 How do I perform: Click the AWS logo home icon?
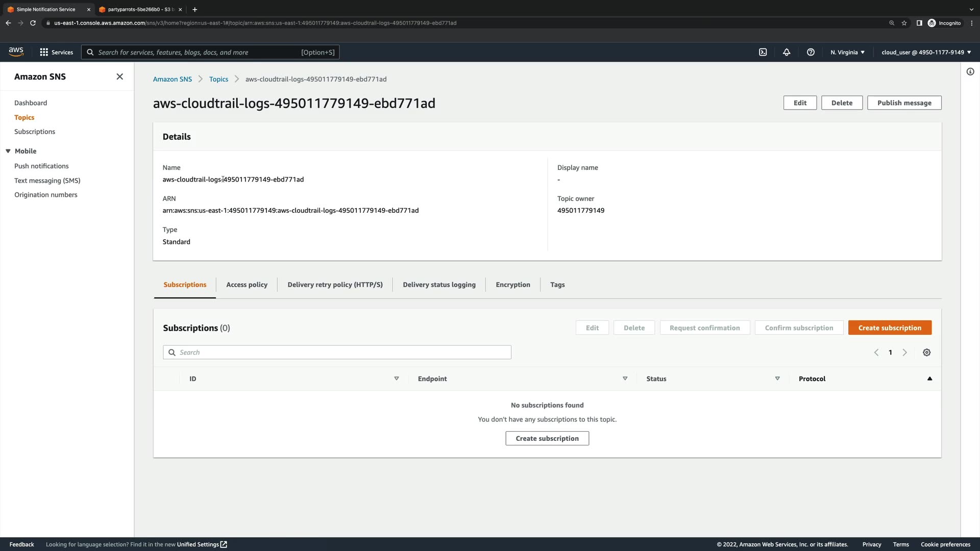click(16, 52)
